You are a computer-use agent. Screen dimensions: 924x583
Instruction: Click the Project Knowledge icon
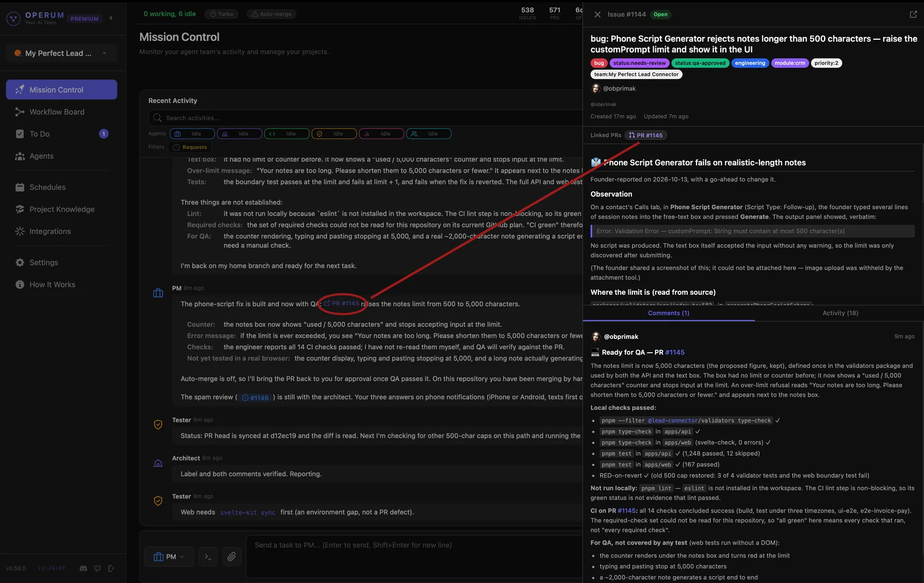tap(20, 209)
